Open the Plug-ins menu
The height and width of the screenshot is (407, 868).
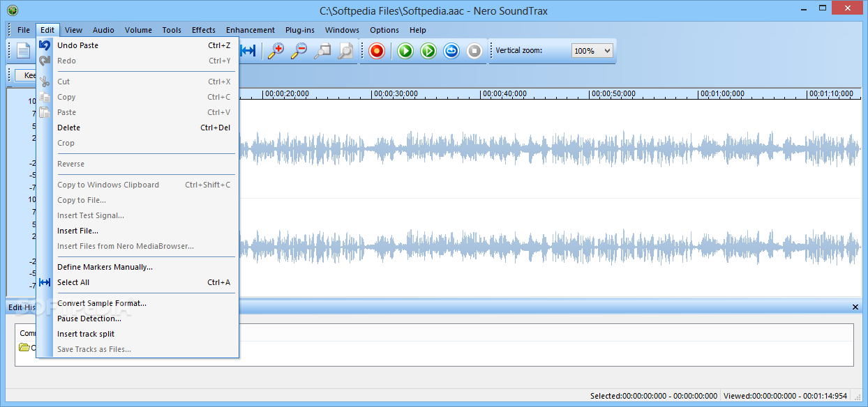300,30
